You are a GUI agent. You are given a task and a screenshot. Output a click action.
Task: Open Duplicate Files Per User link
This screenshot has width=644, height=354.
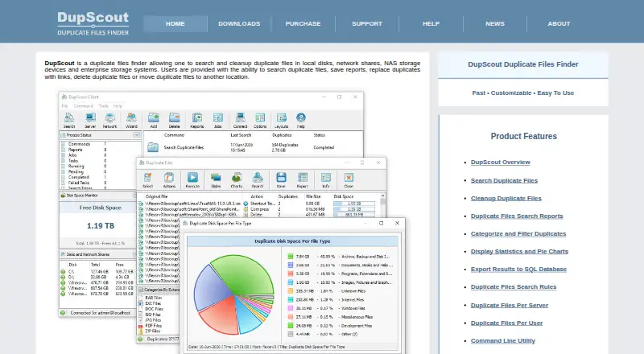tap(506, 323)
